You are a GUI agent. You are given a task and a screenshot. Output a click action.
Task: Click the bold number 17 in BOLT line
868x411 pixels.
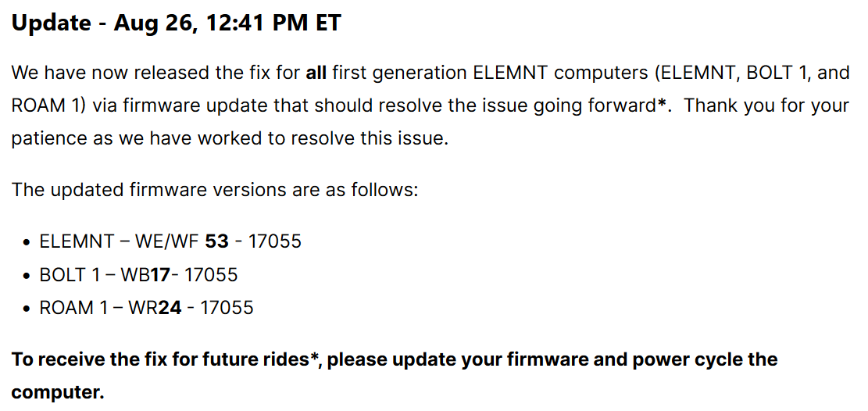point(160,274)
